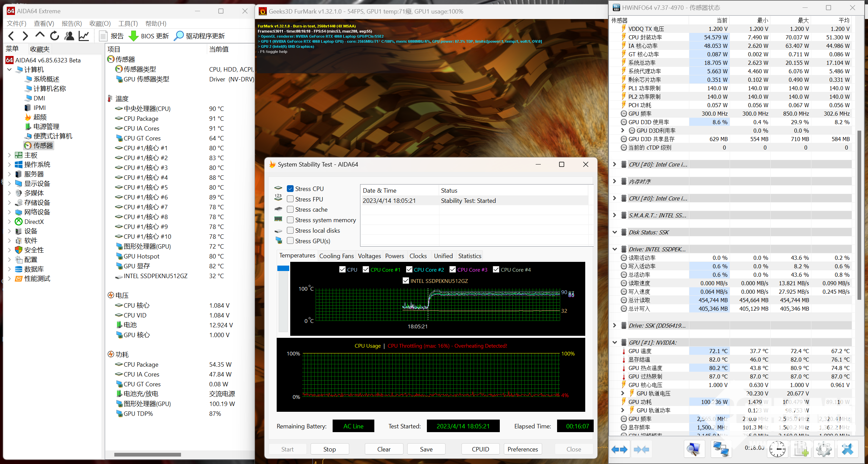Toggle INTEL SSDPEKNU512GZ graph checkbox

pos(406,281)
